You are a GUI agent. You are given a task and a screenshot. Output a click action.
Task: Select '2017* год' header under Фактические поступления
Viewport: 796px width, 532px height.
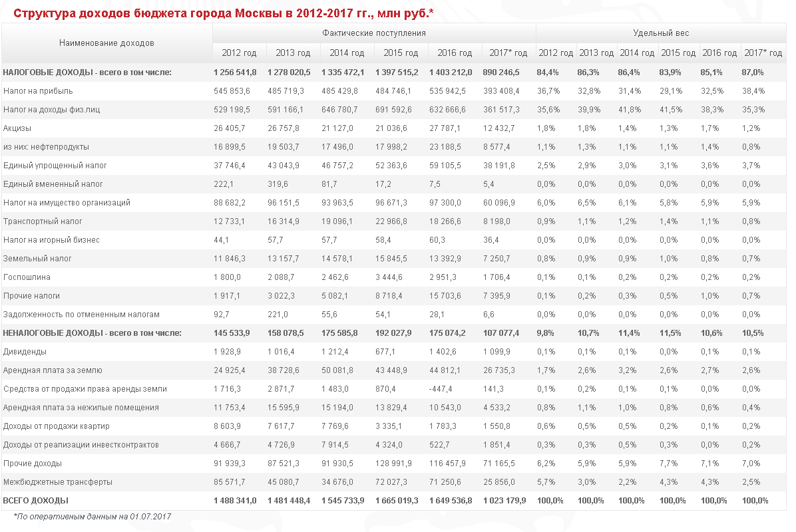[508, 53]
